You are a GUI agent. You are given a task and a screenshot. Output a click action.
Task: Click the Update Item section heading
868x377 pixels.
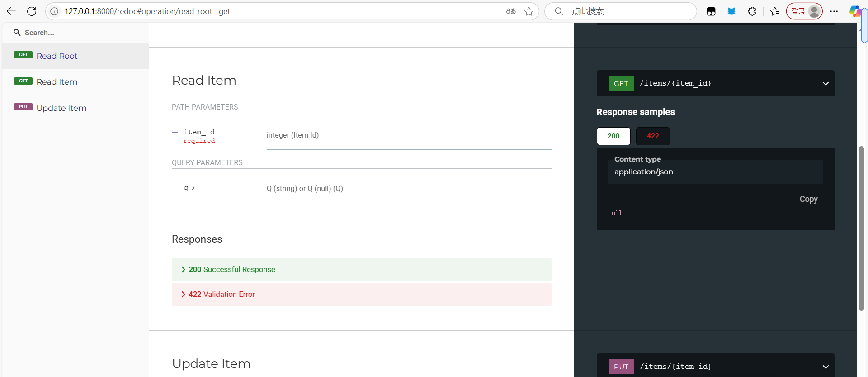point(211,364)
